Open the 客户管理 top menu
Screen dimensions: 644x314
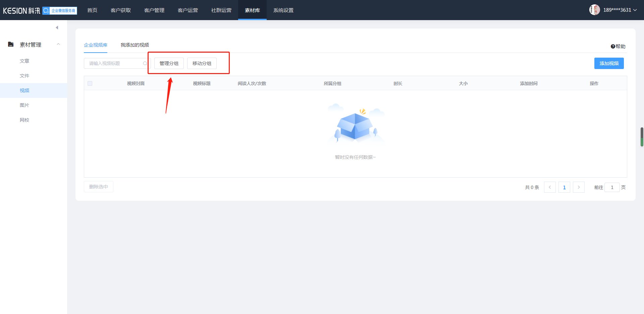[154, 10]
